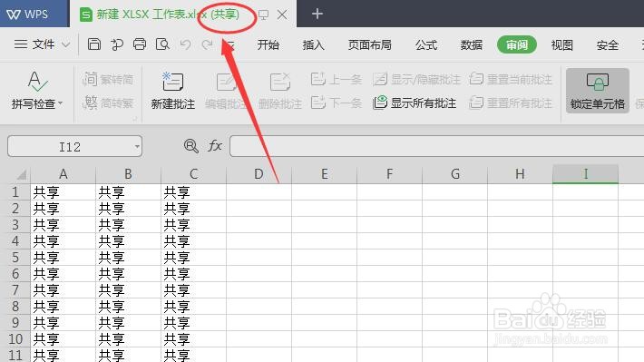Select column F header

tap(389, 174)
